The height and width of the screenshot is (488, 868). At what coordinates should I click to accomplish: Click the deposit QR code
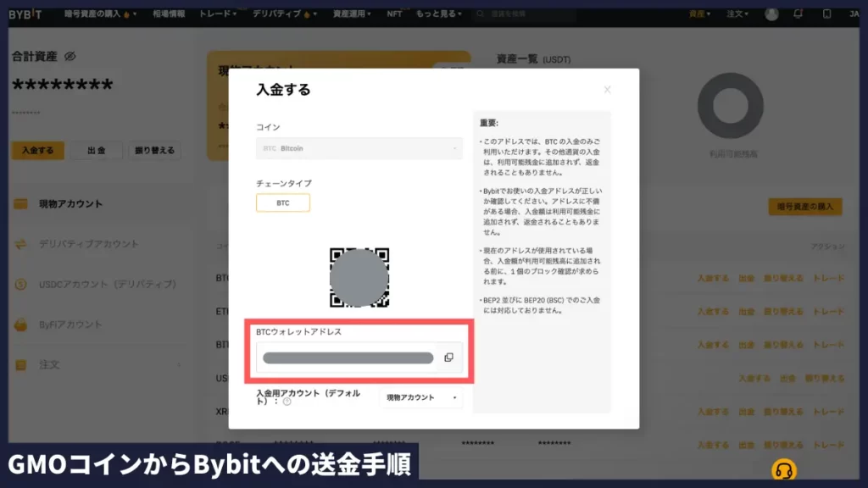(359, 278)
